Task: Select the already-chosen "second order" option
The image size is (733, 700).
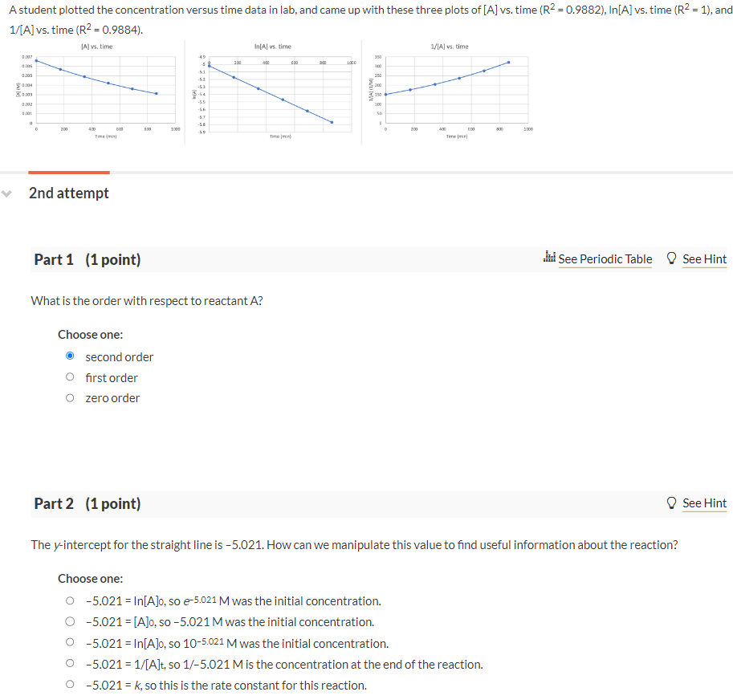Action: tap(70, 356)
